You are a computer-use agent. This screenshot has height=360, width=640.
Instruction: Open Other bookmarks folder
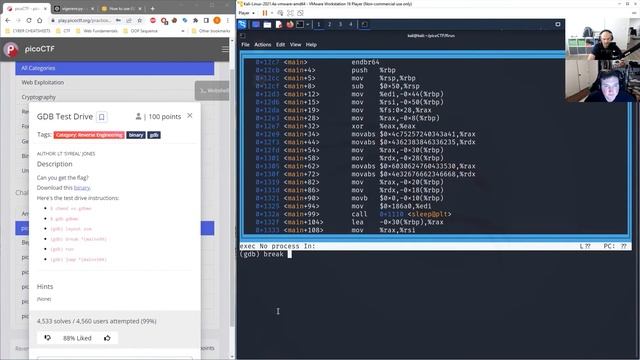(211, 31)
